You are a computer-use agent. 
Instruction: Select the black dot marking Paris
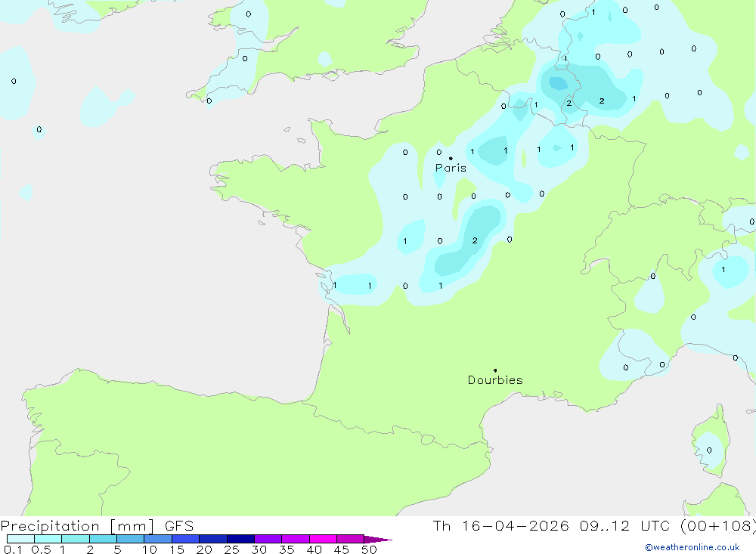(451, 158)
